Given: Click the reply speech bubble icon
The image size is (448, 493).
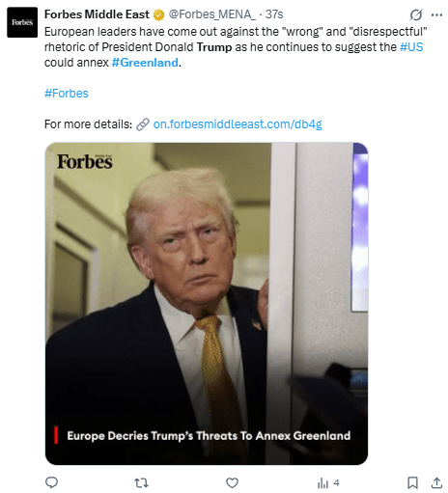Looking at the screenshot, I should click(51, 482).
